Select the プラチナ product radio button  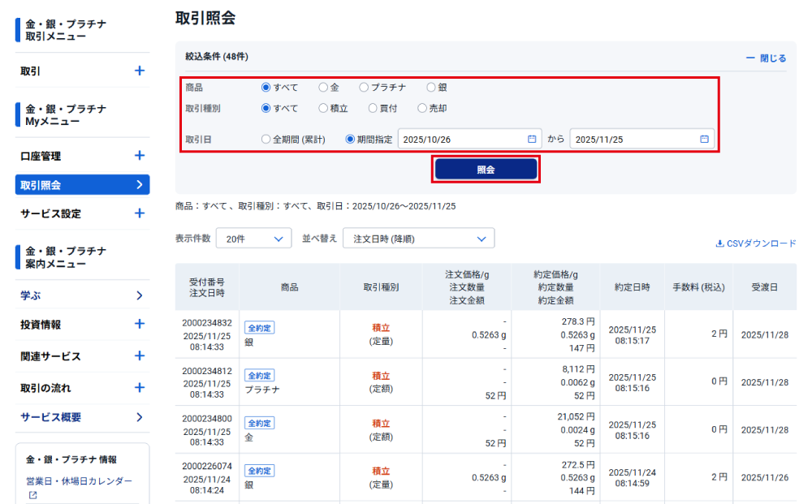pyautogui.click(x=364, y=87)
